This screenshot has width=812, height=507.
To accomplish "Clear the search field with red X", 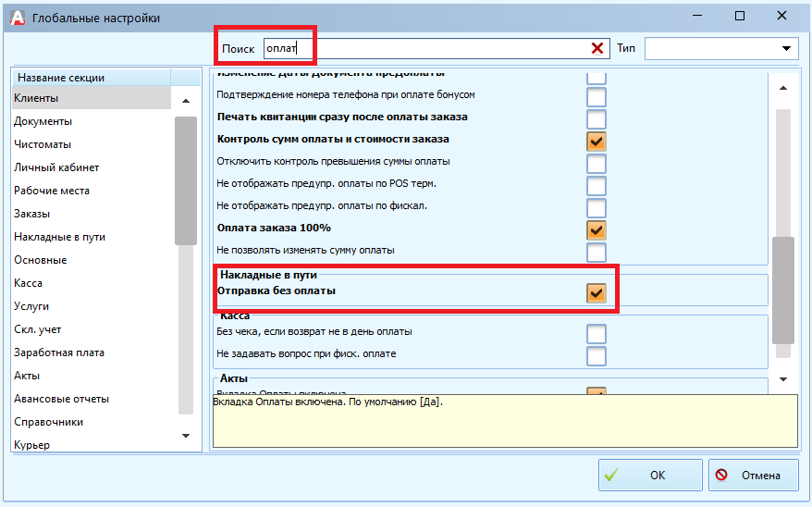I will [x=597, y=48].
